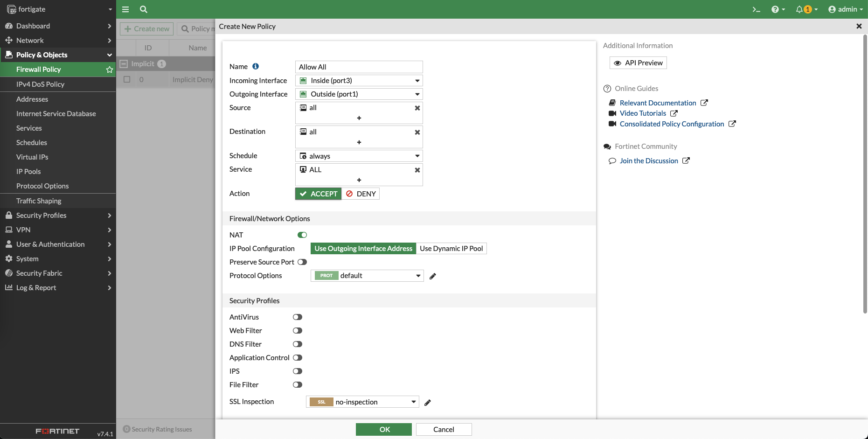Click the Name field info icon

[x=256, y=67]
